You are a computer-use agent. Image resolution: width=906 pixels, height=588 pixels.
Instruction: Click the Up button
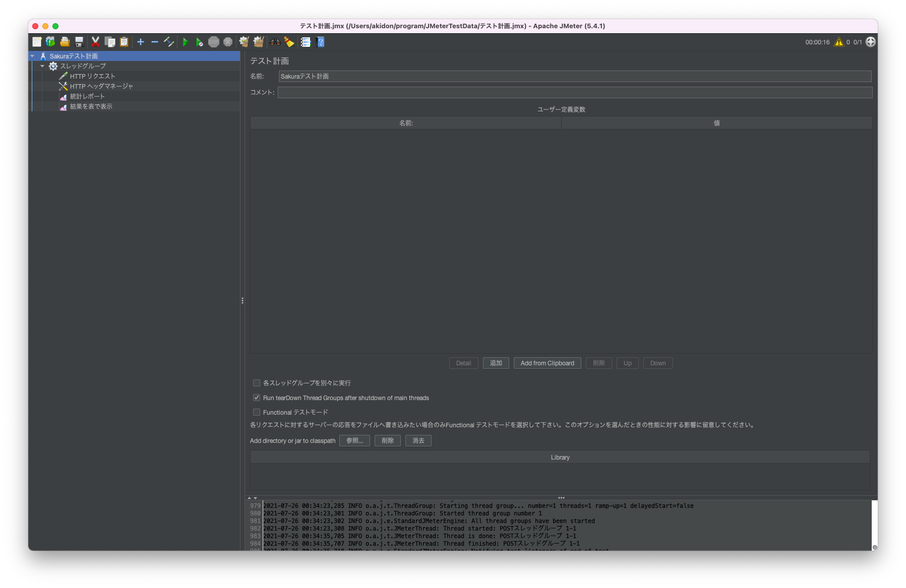(x=628, y=363)
